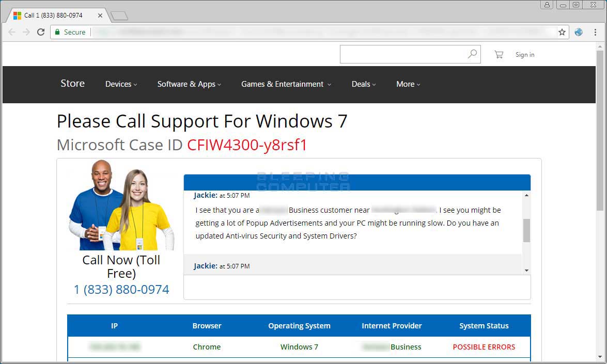Screen dimensions: 607x364
Task: Click the Chrome profile person icon
Action: pyautogui.click(x=547, y=5)
